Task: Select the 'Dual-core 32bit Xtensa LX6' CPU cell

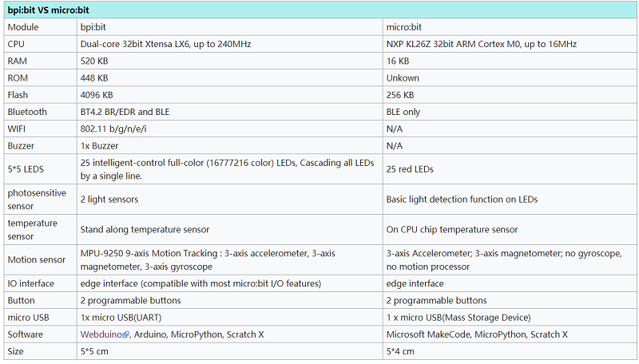Action: click(x=230, y=44)
